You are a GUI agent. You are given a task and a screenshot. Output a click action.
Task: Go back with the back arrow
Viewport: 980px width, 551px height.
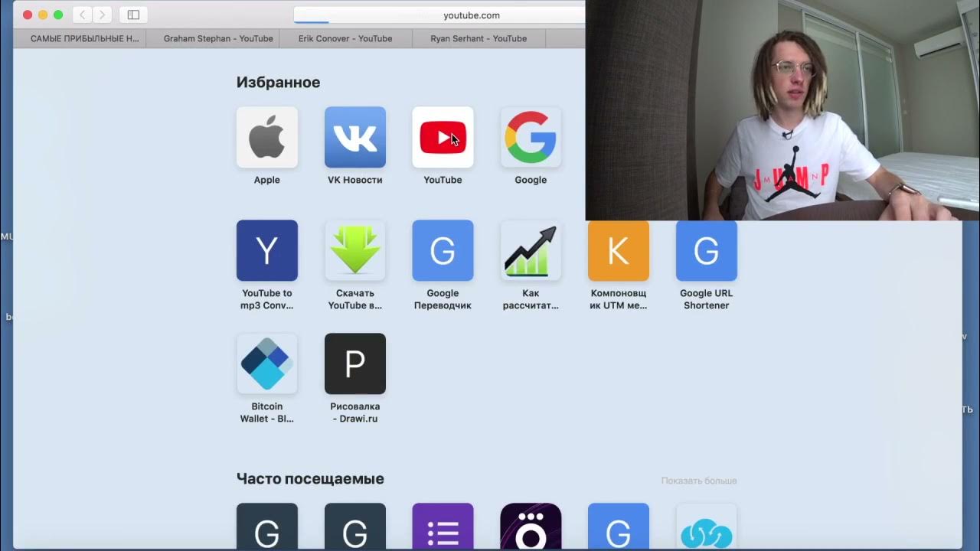pyautogui.click(x=83, y=15)
